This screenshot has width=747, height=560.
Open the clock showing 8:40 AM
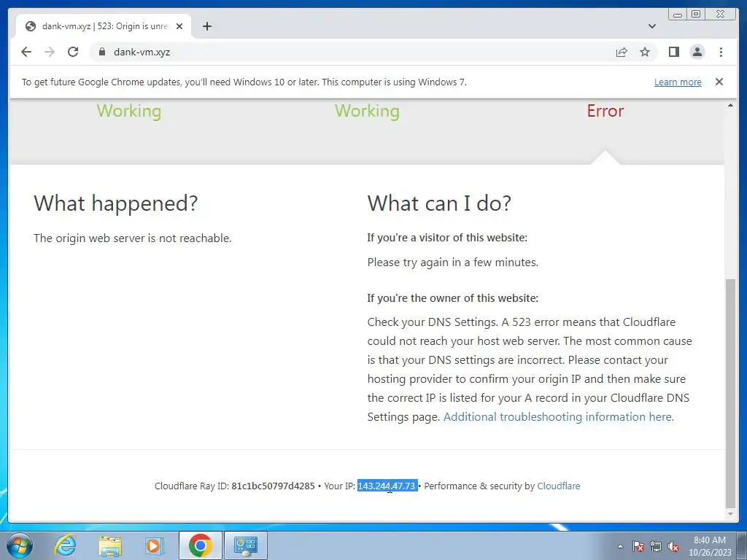point(710,546)
